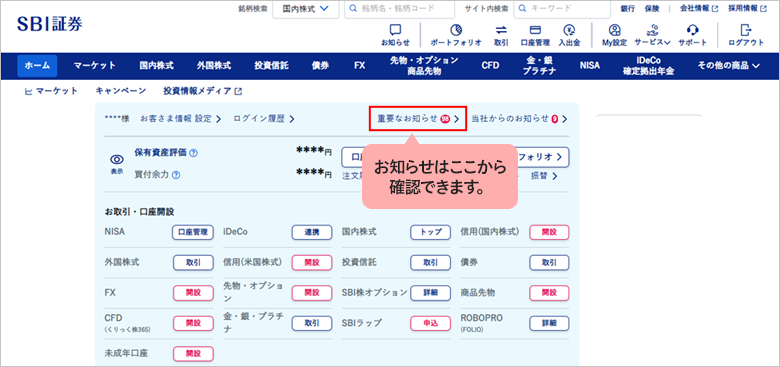
Task: Click the ROBOPRO 詳細 button
Action: coord(549,323)
